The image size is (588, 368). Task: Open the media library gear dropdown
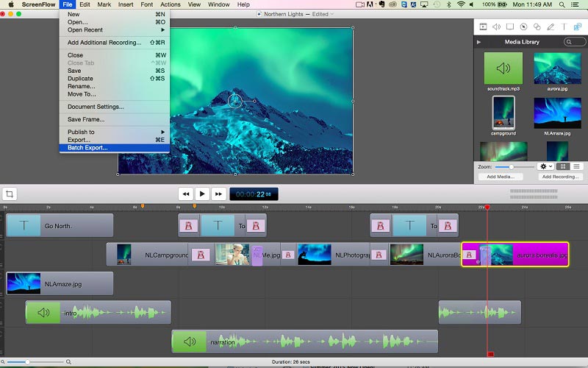point(545,167)
